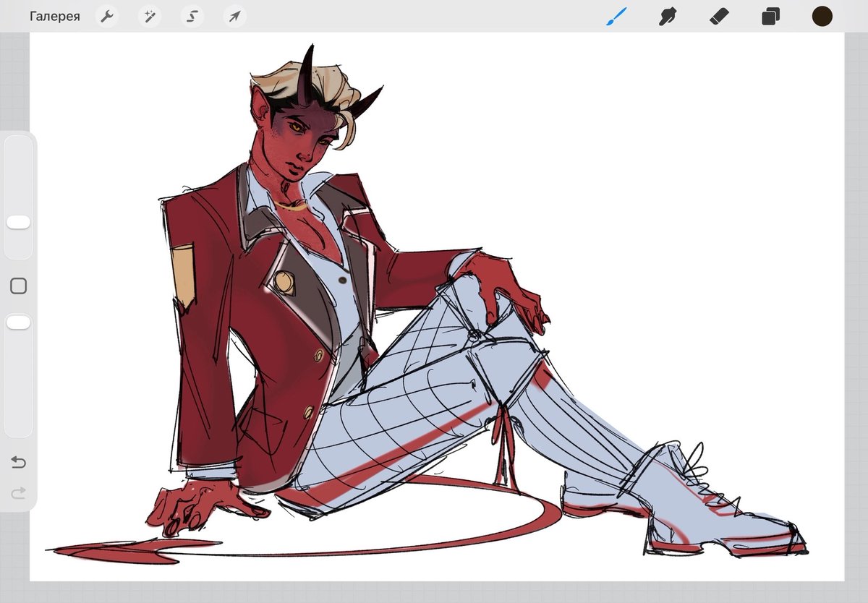Open the active color swatch
The image size is (868, 603).
coord(822,16)
